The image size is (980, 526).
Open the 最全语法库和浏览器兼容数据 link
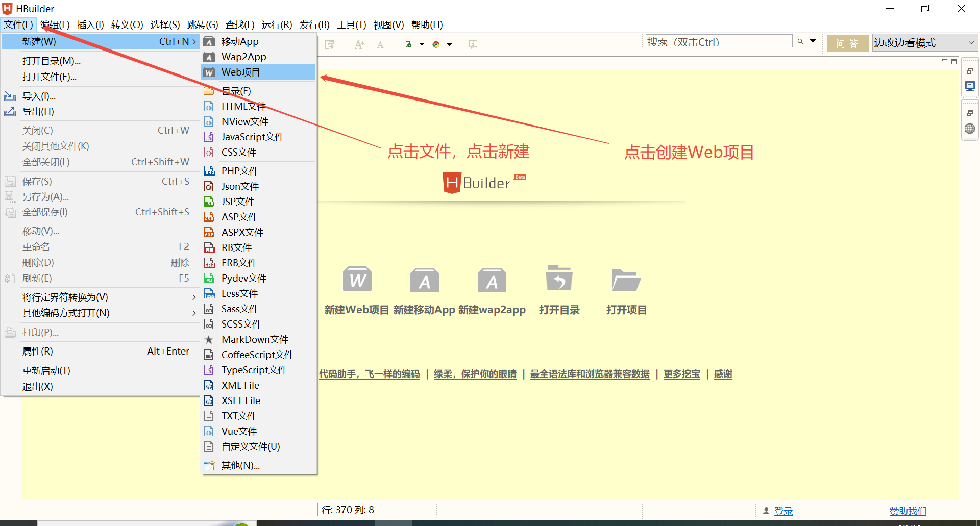pyautogui.click(x=590, y=374)
